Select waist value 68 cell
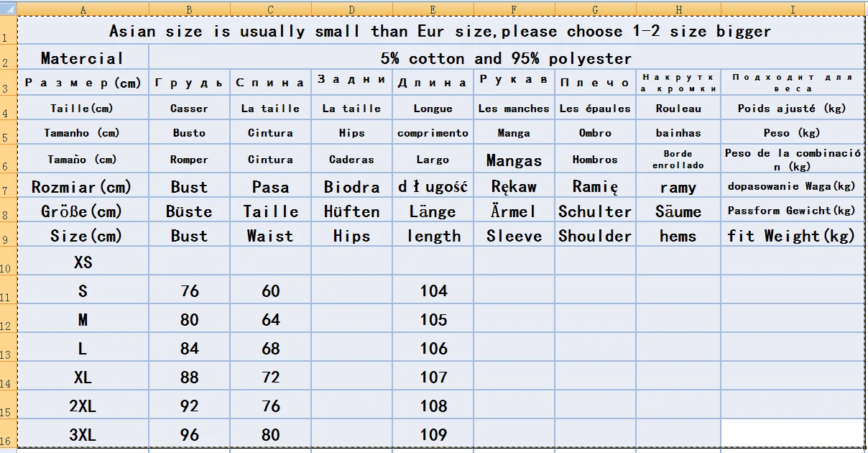This screenshot has height=453, width=868. click(271, 349)
